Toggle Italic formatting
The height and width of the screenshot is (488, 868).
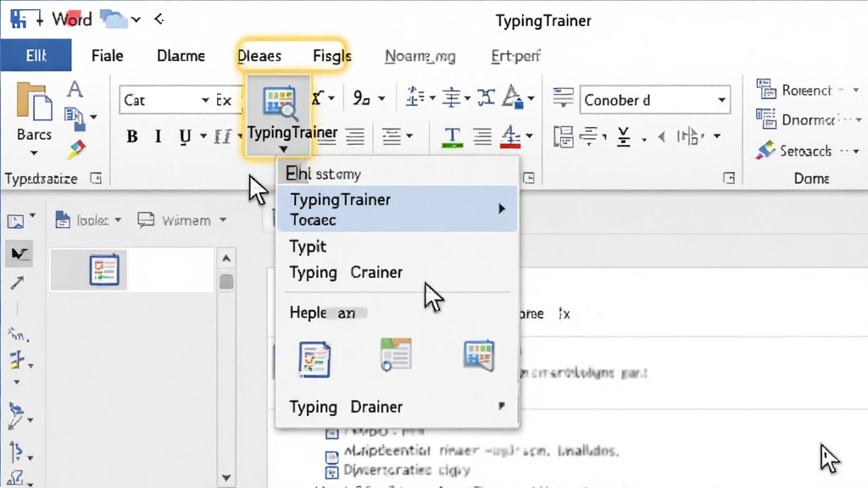click(x=158, y=136)
